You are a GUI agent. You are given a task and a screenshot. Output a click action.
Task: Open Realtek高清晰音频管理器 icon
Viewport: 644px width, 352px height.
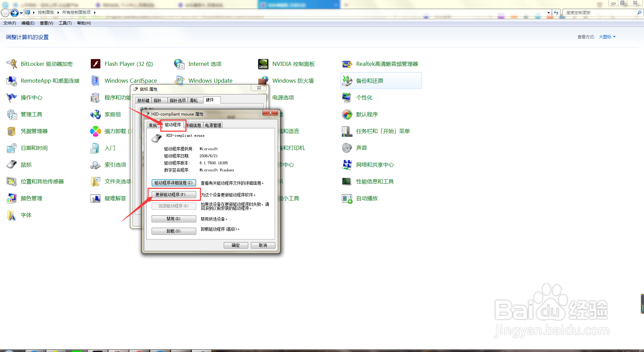point(347,64)
